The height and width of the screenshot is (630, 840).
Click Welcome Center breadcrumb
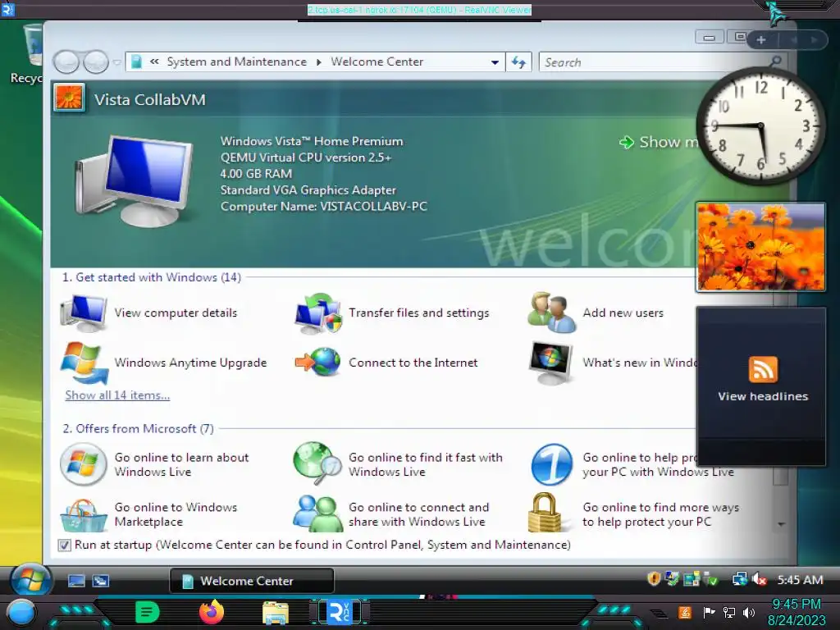[377, 62]
